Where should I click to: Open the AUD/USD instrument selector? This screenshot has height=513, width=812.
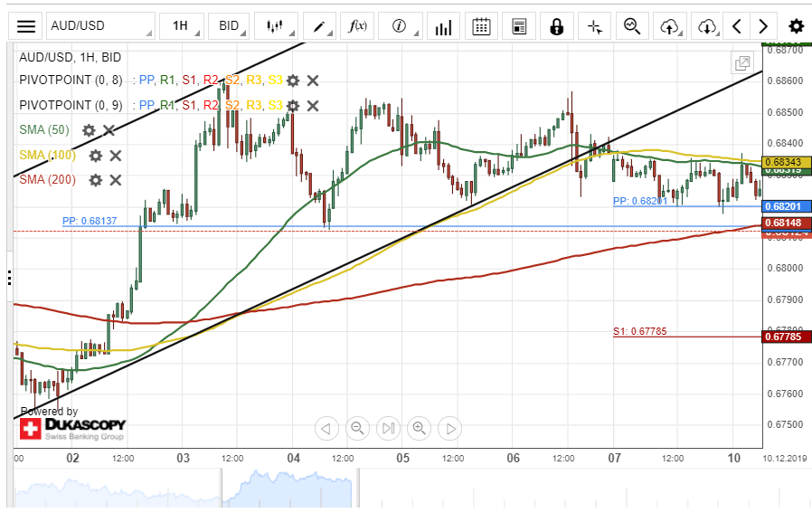coord(98,26)
